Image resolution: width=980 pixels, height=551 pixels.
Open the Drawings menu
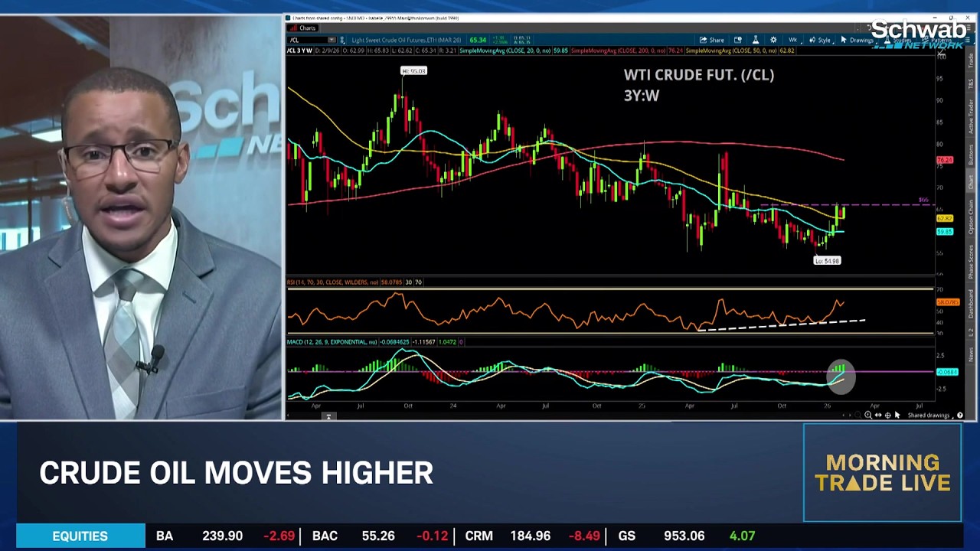click(x=857, y=40)
